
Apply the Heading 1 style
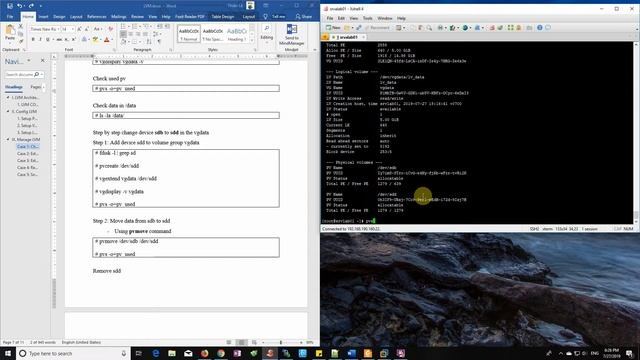click(x=237, y=34)
